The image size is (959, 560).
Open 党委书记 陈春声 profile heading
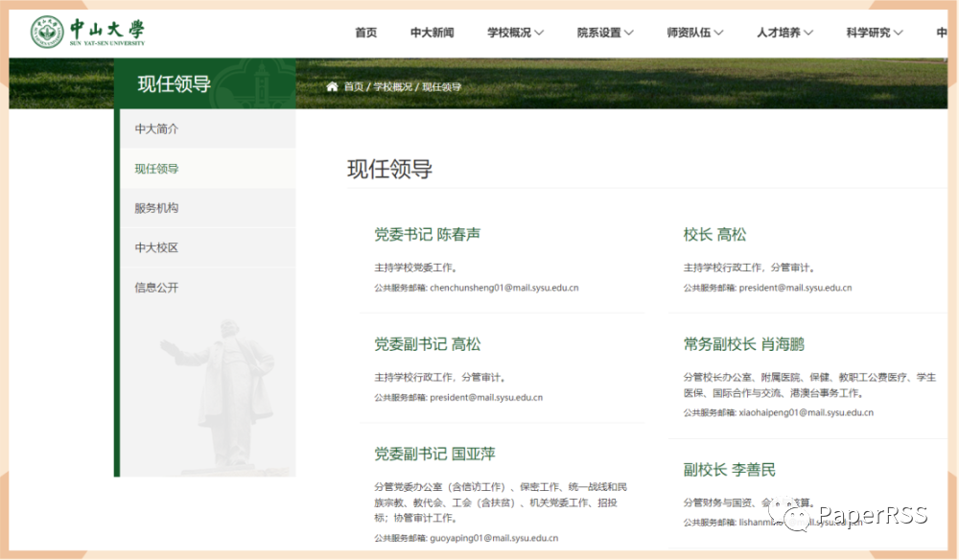[x=427, y=234]
